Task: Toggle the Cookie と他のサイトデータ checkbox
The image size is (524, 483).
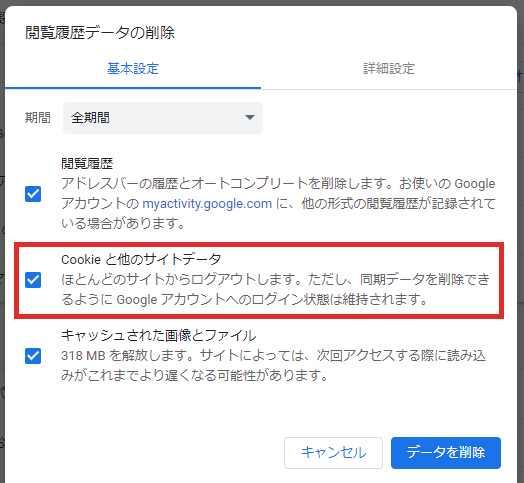Action: [33, 280]
